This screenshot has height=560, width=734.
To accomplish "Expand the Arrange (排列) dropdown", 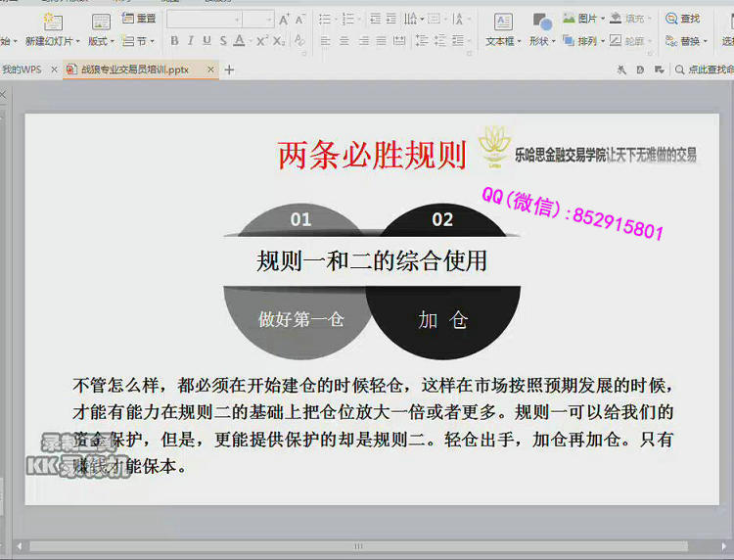I will click(x=587, y=41).
